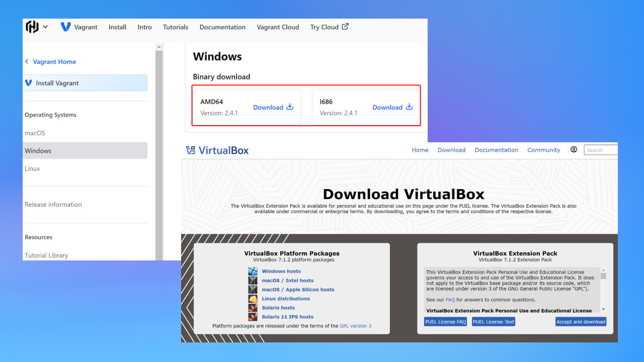
Task: Open the FAQ link in license text
Action: point(450,300)
